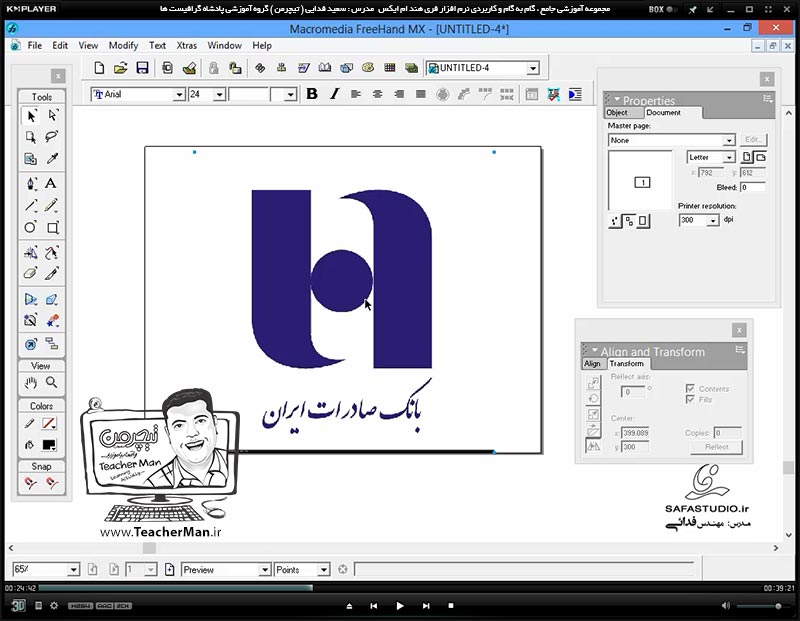The image size is (800, 621).
Task: Click the stroke none color swatch
Action: [49, 424]
